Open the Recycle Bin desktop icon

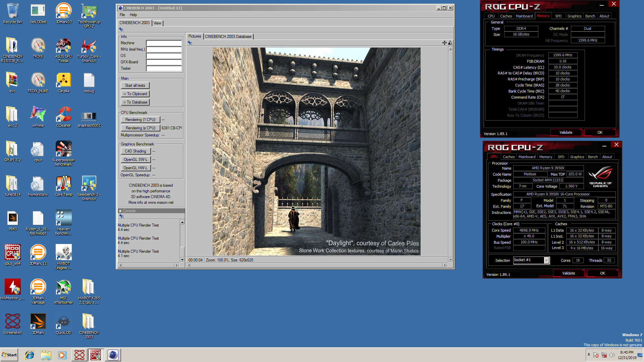point(12,13)
